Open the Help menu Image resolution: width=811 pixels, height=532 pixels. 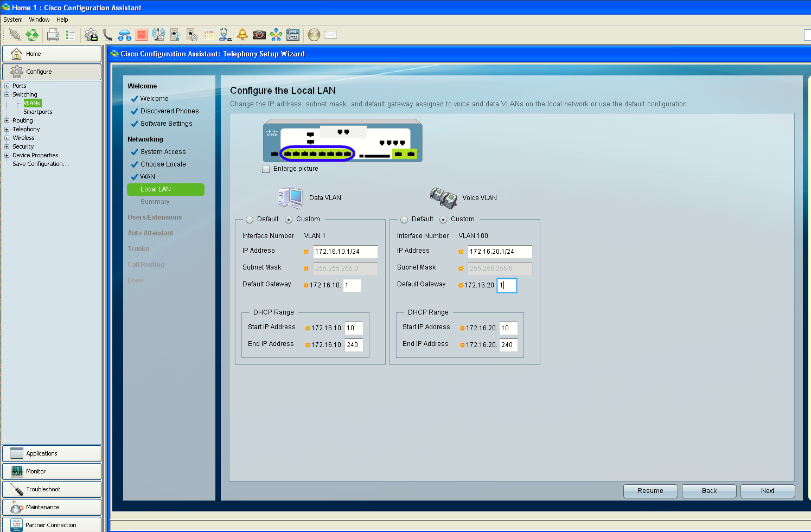pos(62,20)
